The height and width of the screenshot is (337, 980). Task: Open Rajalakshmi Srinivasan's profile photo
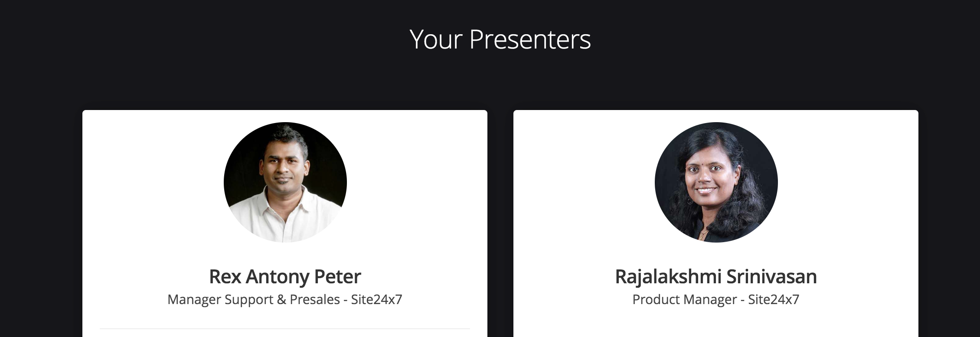click(716, 182)
